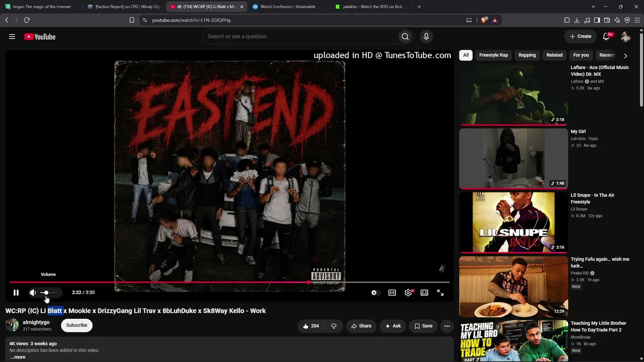The image size is (644, 362).
Task: Open the Brave VPN shield icon
Action: point(627,20)
